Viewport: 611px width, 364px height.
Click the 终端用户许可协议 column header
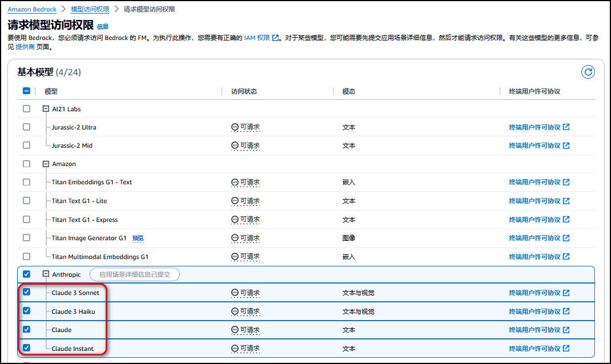(534, 91)
